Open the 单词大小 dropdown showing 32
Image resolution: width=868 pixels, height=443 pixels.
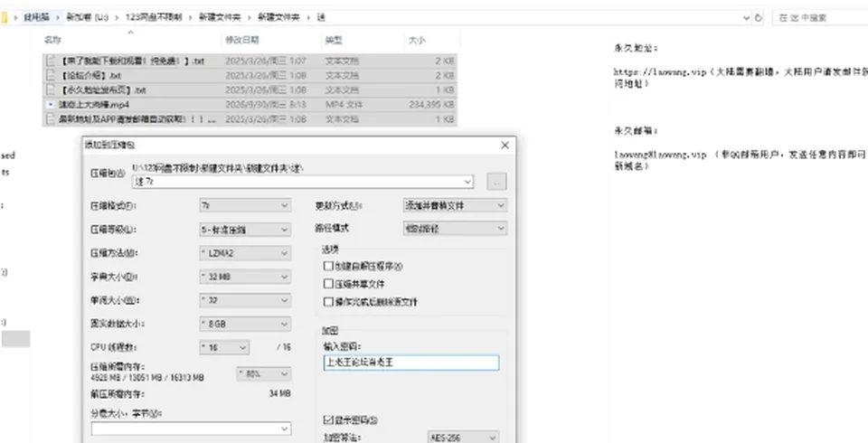tap(245, 300)
